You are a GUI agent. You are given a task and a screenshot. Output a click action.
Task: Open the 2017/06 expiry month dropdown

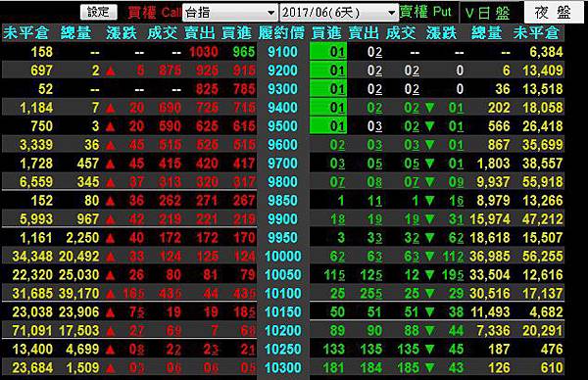tap(339, 13)
